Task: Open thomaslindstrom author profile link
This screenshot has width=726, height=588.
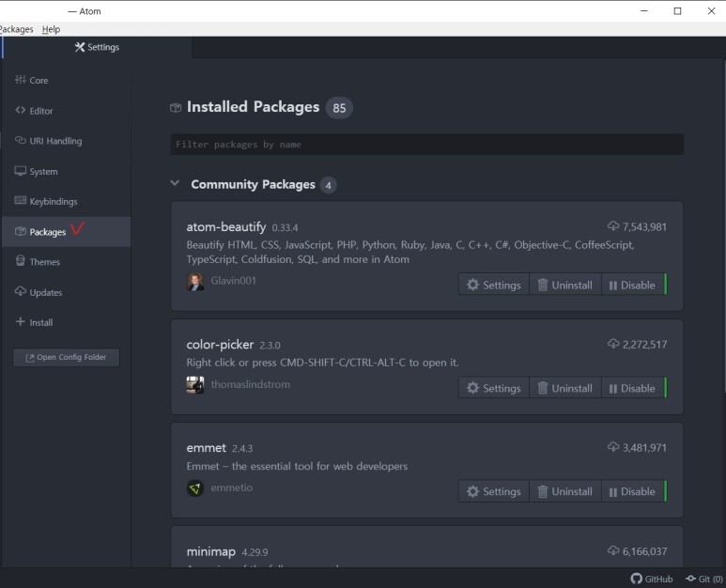Action: (x=251, y=384)
